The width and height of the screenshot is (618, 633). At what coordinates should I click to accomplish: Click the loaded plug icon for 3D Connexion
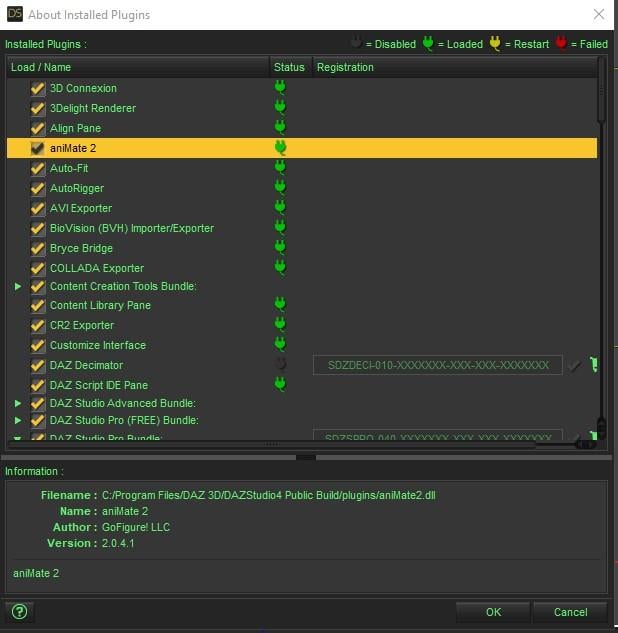click(280, 88)
